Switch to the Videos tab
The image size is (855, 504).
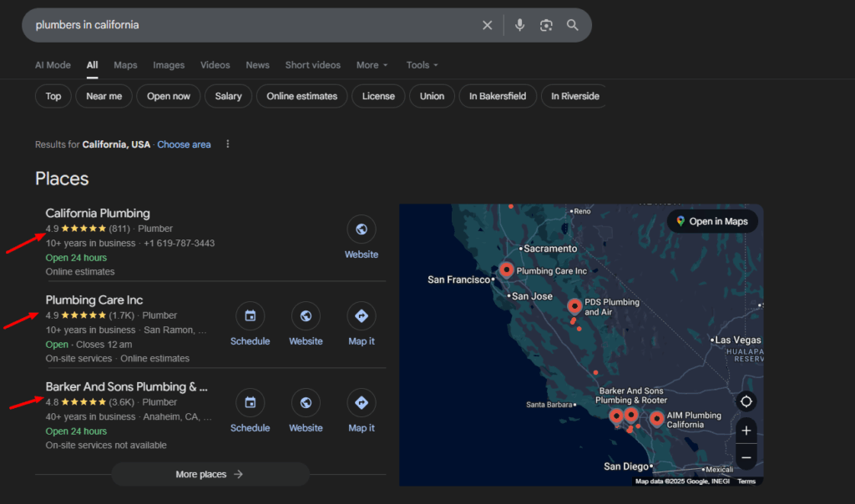tap(215, 65)
